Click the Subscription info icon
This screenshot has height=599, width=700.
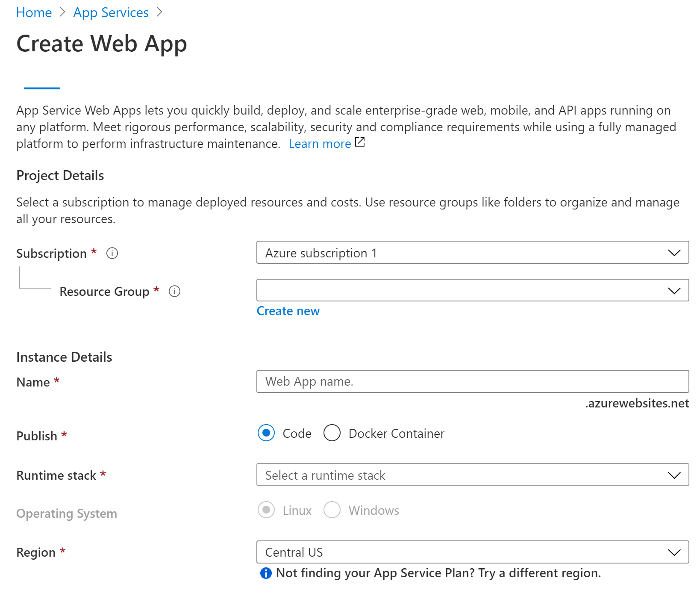coord(112,253)
